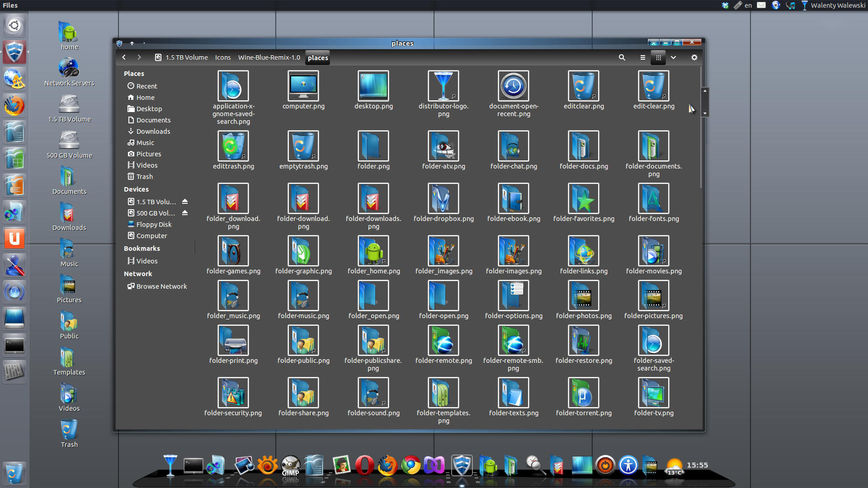Select the folder-torrent.png file
The width and height of the screenshot is (868, 488).
[x=583, y=393]
